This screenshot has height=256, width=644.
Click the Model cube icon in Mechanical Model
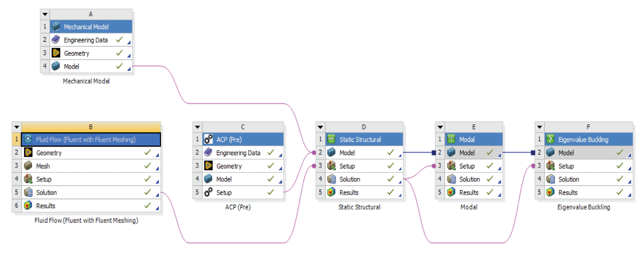click(x=56, y=67)
